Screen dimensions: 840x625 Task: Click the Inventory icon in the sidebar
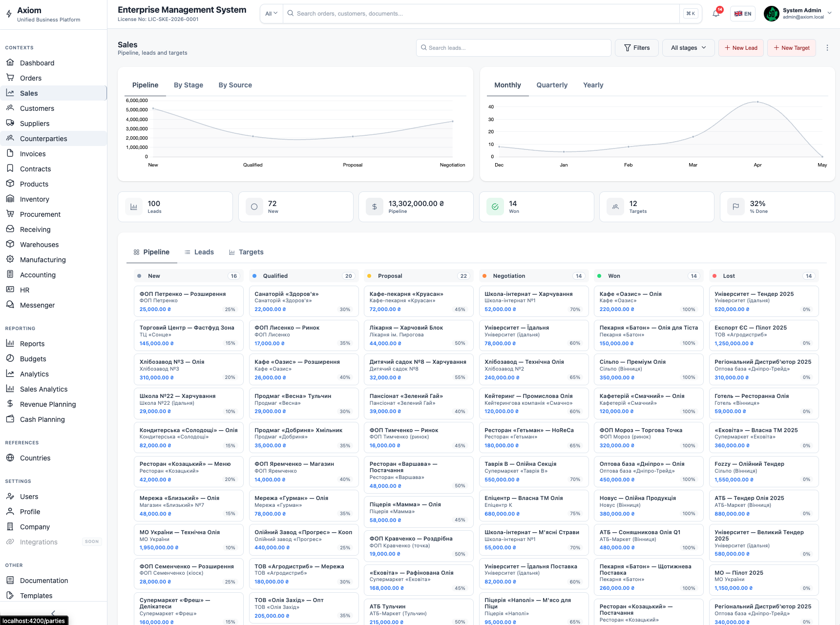(x=10, y=199)
